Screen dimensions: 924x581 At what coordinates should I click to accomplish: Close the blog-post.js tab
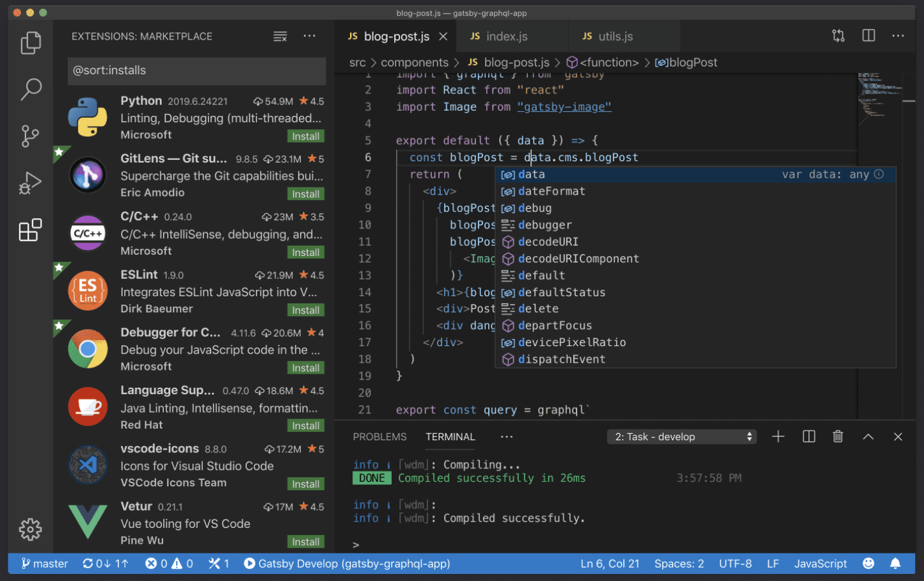[443, 36]
